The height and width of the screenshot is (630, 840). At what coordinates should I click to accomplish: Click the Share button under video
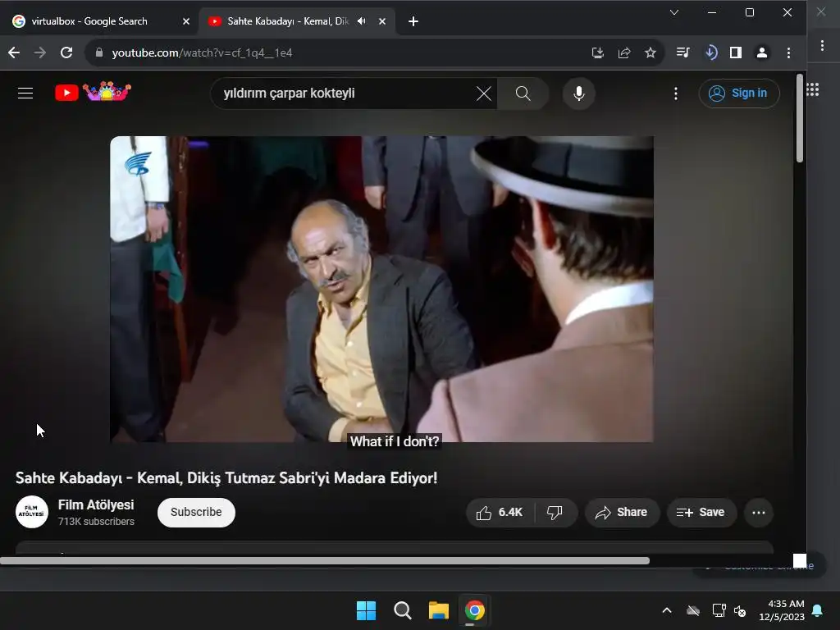point(622,513)
